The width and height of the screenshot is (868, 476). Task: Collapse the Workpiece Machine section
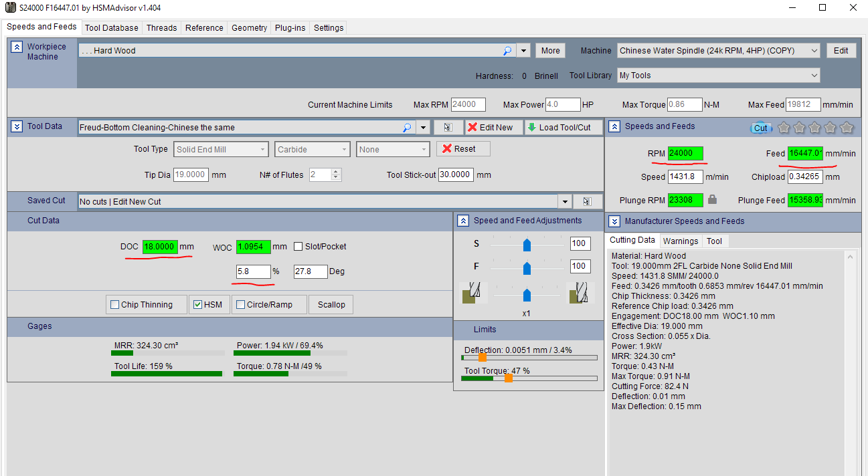[17, 47]
